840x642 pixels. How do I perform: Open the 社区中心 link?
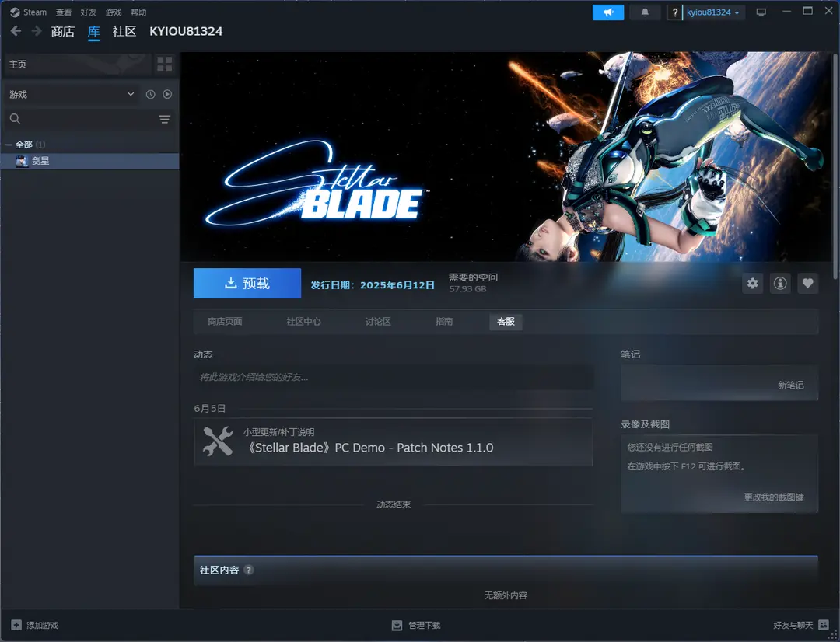point(303,321)
